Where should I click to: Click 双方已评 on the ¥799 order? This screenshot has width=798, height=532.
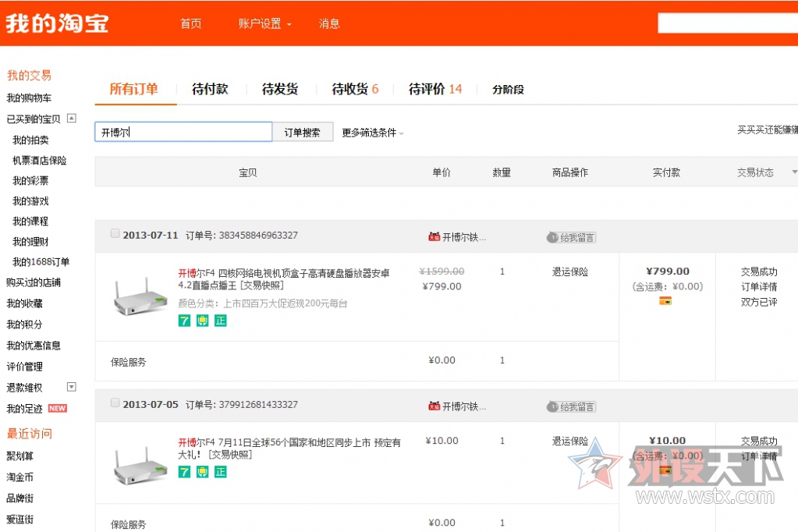pos(759,302)
